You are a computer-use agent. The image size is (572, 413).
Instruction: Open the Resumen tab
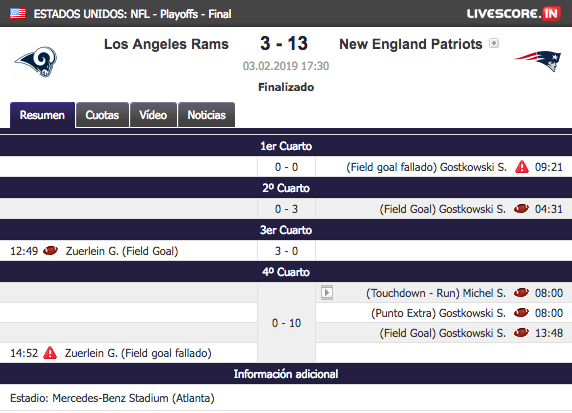[x=42, y=115]
